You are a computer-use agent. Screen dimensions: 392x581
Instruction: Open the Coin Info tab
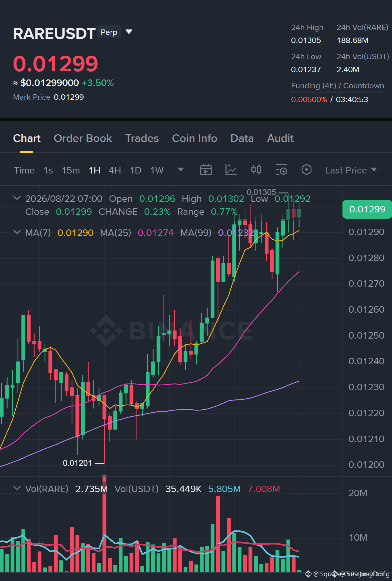coord(195,138)
